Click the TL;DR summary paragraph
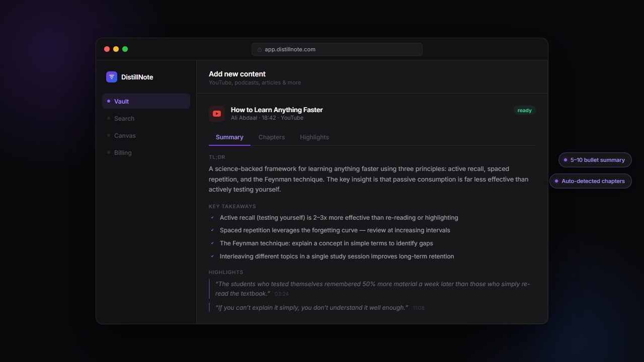The height and width of the screenshot is (362, 644). pyautogui.click(x=369, y=179)
